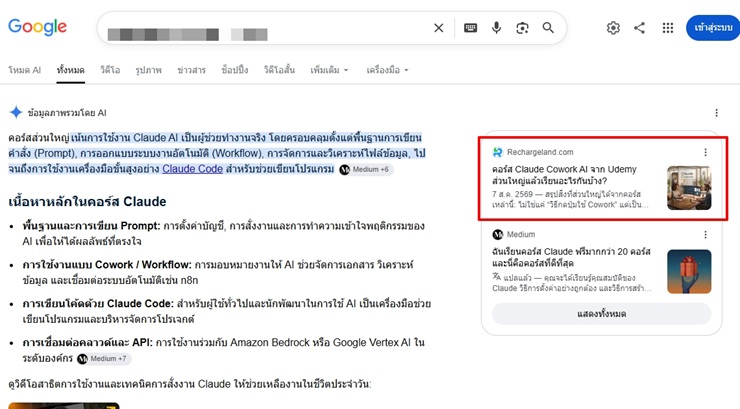Open Google Lens image search icon
The width and height of the screenshot is (740, 409).
(x=522, y=28)
